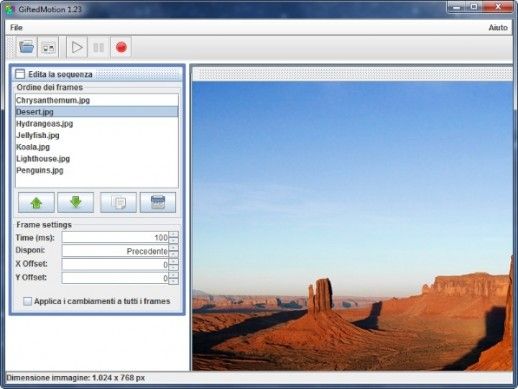Click the Time (ms) input field
Viewport: 518px width, 389px height.
[x=115, y=237]
